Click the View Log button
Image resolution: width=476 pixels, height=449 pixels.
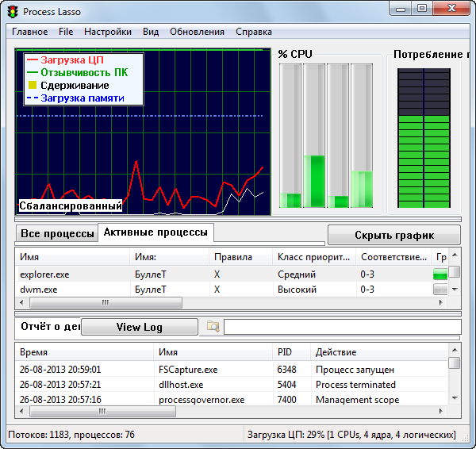(x=139, y=327)
